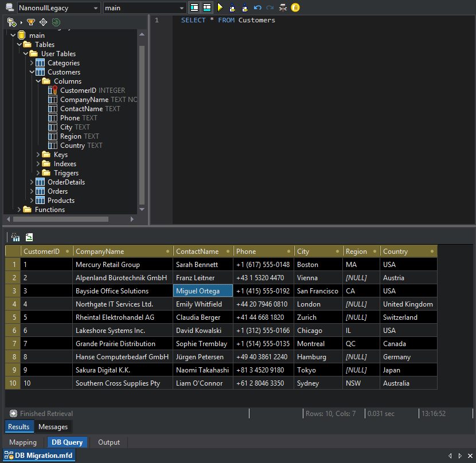Click the Region column header

click(361, 251)
